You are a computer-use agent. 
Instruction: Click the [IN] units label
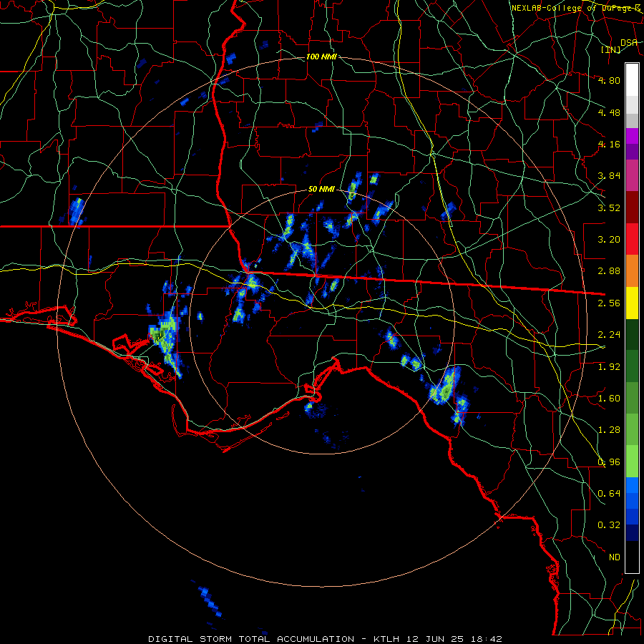coord(611,49)
